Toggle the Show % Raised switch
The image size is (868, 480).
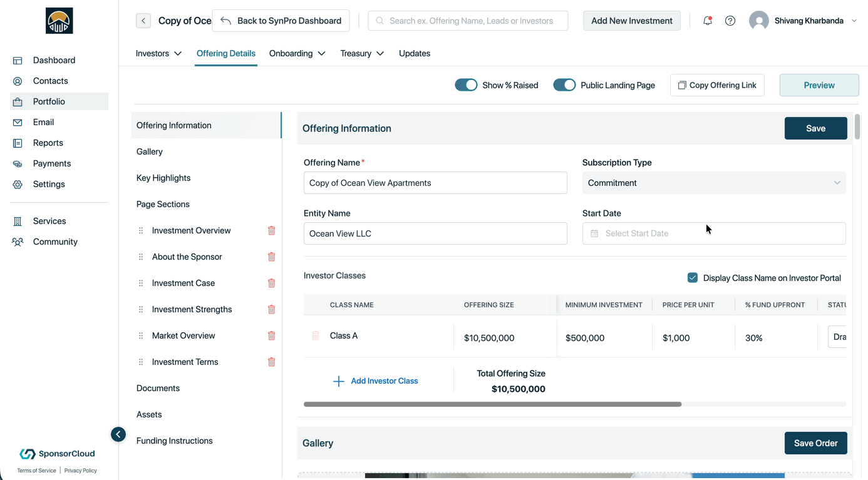pyautogui.click(x=466, y=85)
